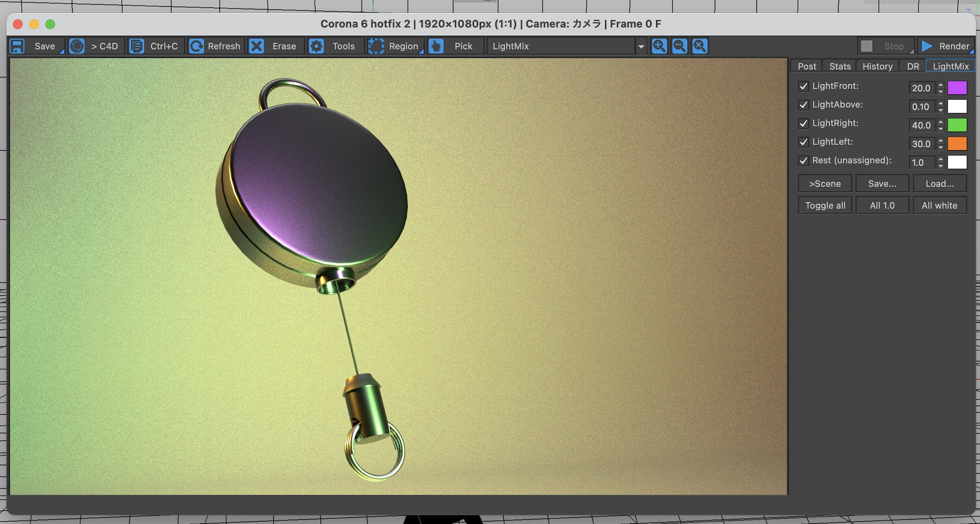Expand the Save button's corner arrow menu
This screenshot has width=980, height=524.
click(x=62, y=51)
